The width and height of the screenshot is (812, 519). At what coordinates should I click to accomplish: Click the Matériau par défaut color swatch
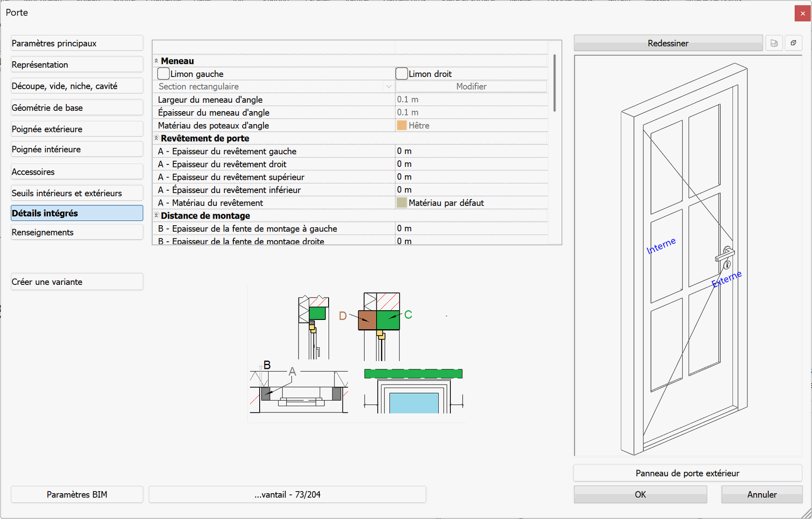402,203
